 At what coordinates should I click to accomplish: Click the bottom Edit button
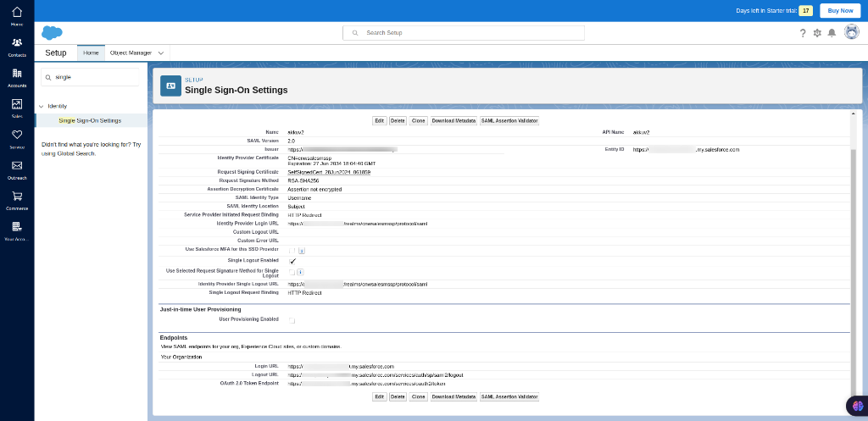(x=379, y=396)
